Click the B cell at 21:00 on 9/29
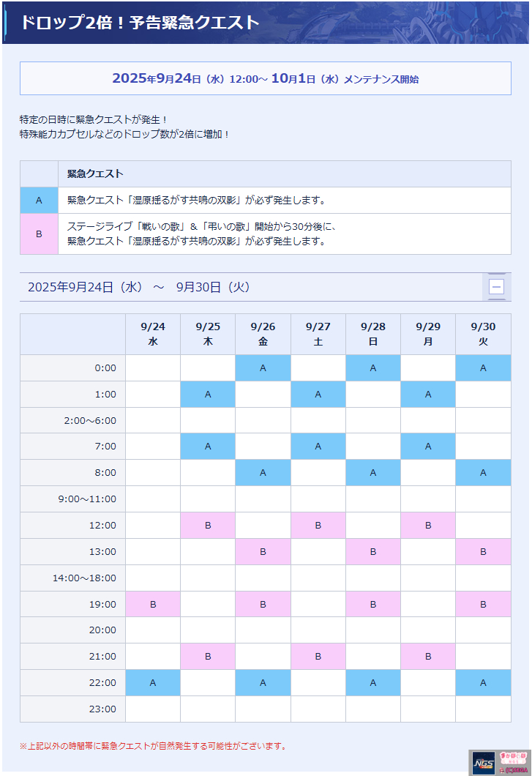This screenshot has height=776, width=532. pyautogui.click(x=428, y=656)
